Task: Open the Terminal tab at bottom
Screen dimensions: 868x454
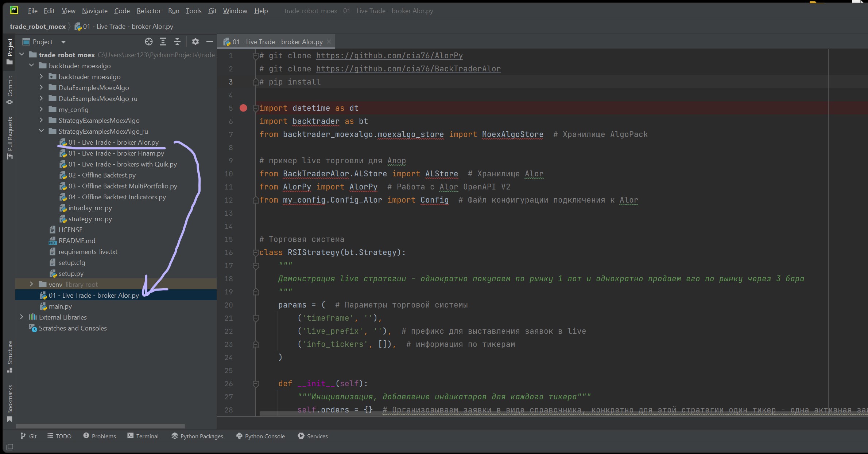Action: pyautogui.click(x=143, y=436)
